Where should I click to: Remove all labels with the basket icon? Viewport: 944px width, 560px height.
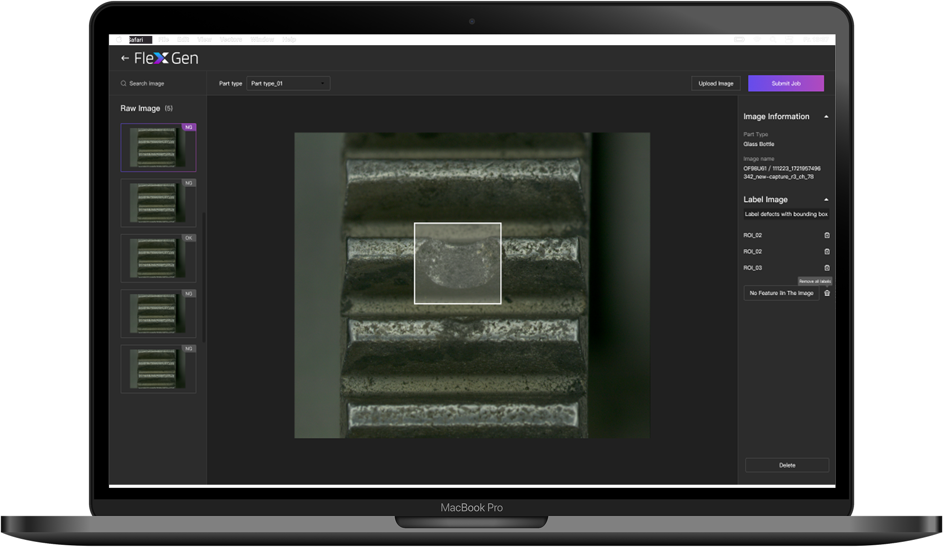point(827,293)
